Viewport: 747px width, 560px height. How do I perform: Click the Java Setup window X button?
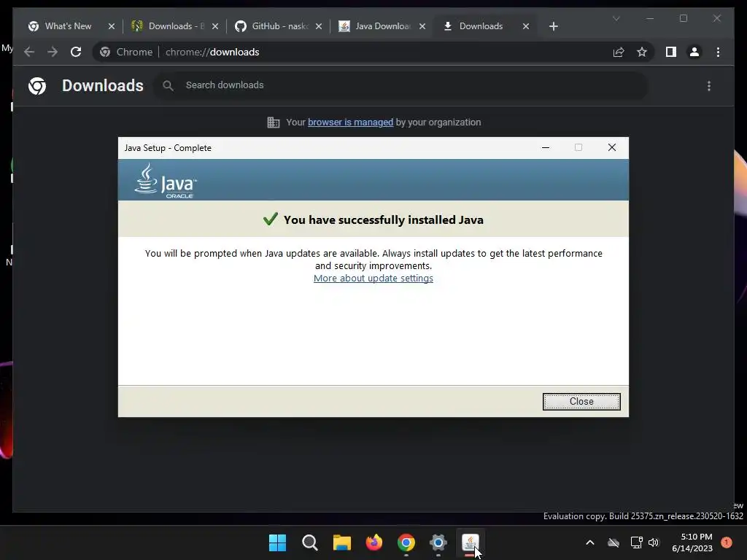click(612, 147)
